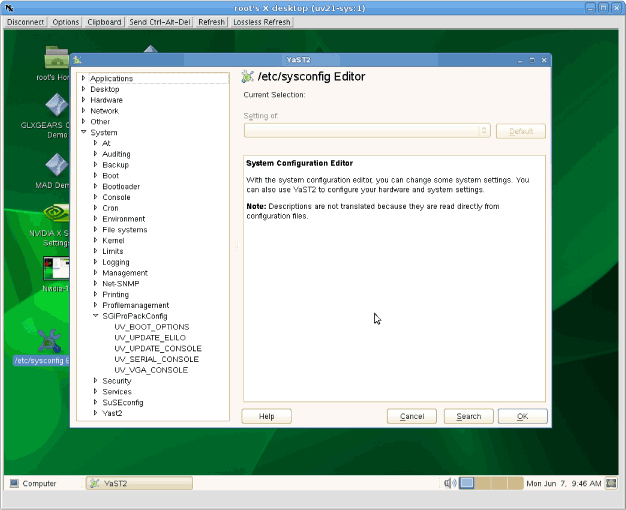Select the /etc/sysconfig Editor desktop icon
The image size is (626, 510).
click(x=50, y=341)
